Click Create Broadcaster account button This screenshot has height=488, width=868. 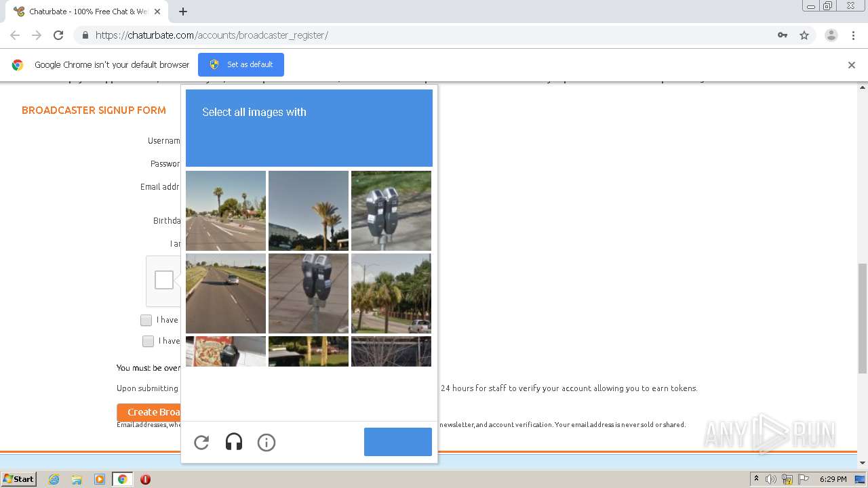149,412
